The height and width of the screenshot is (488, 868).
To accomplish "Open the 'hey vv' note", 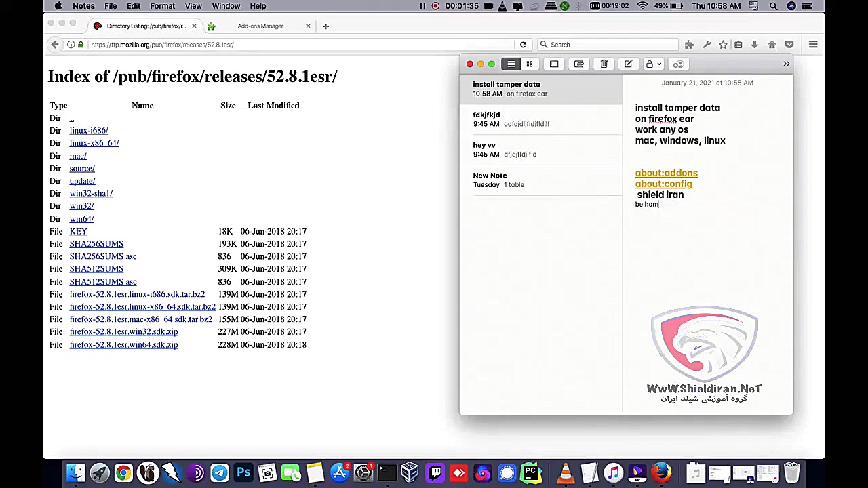I will pyautogui.click(x=541, y=150).
